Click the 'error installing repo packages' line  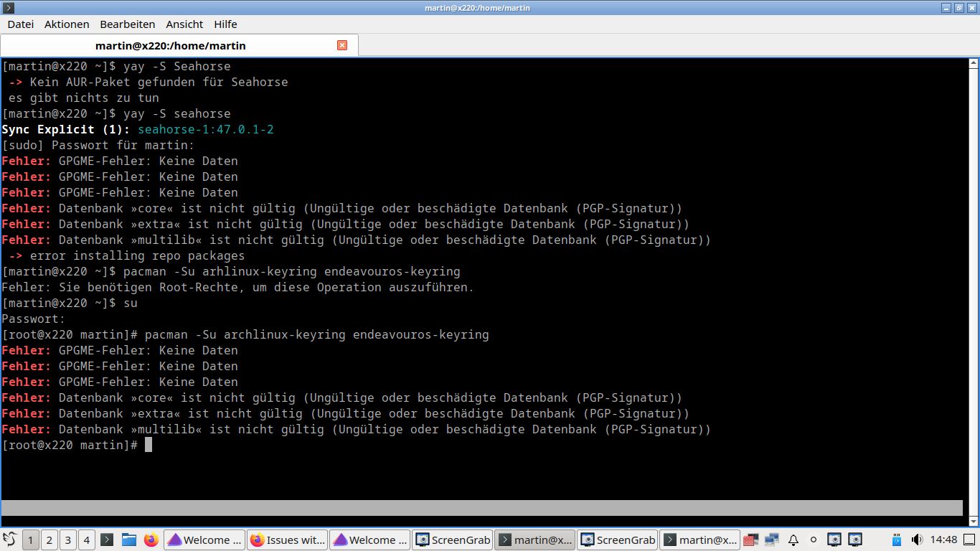(127, 255)
